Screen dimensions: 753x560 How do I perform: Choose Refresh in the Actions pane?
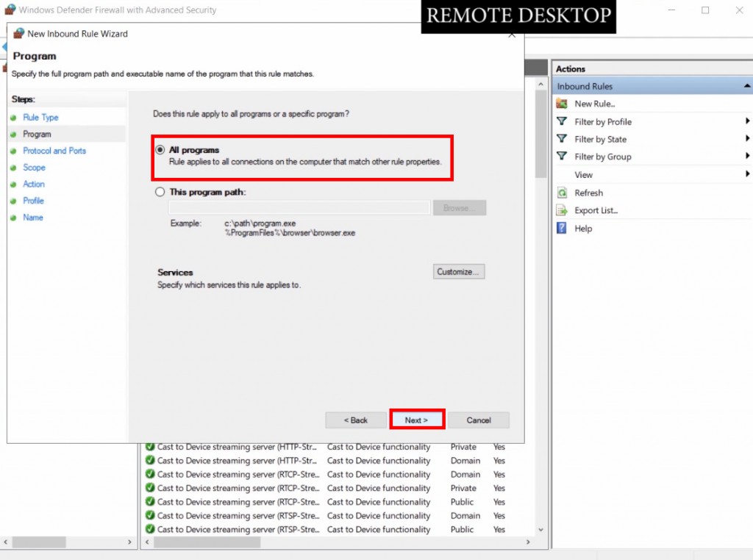pyautogui.click(x=589, y=193)
